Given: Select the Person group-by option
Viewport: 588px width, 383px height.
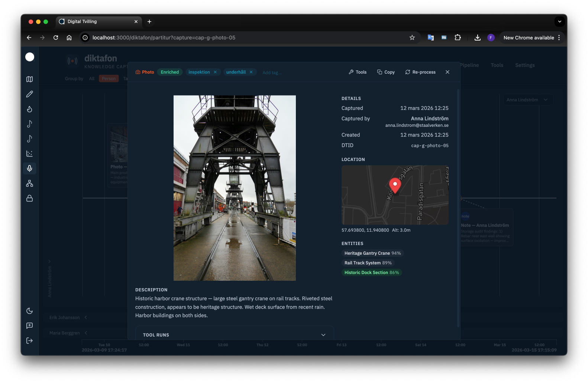Looking at the screenshot, I should coord(109,78).
